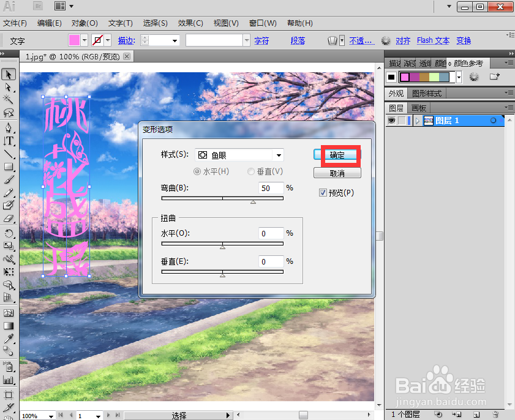515x420 pixels.
Task: Open the stroke color dropdown arrow
Action: (108, 40)
